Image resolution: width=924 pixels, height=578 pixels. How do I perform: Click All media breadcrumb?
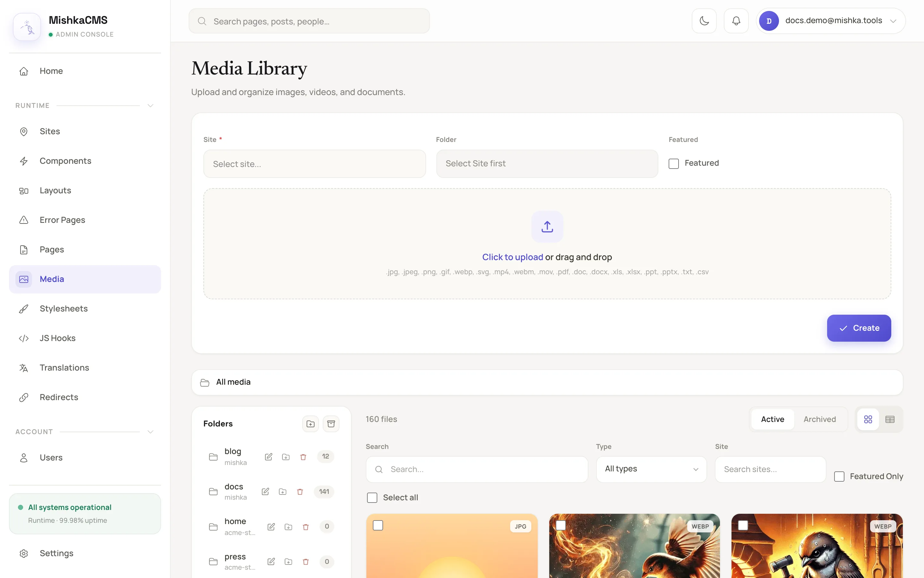click(233, 382)
